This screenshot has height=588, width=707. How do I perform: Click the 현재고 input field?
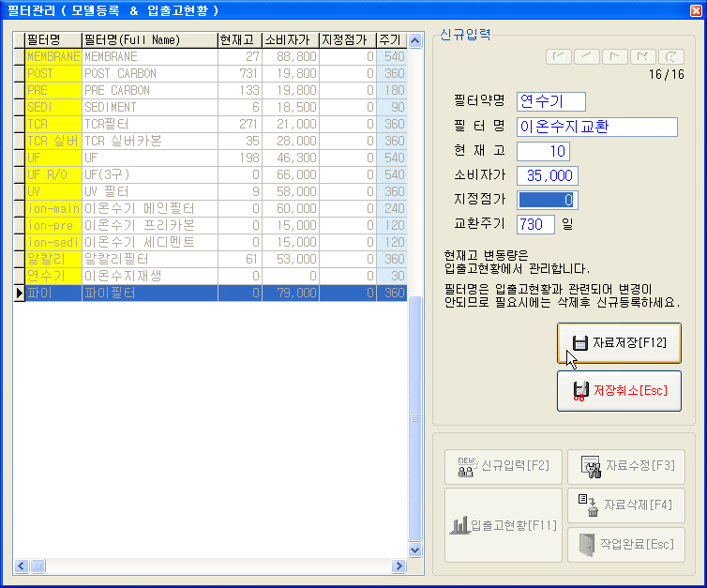point(543,151)
